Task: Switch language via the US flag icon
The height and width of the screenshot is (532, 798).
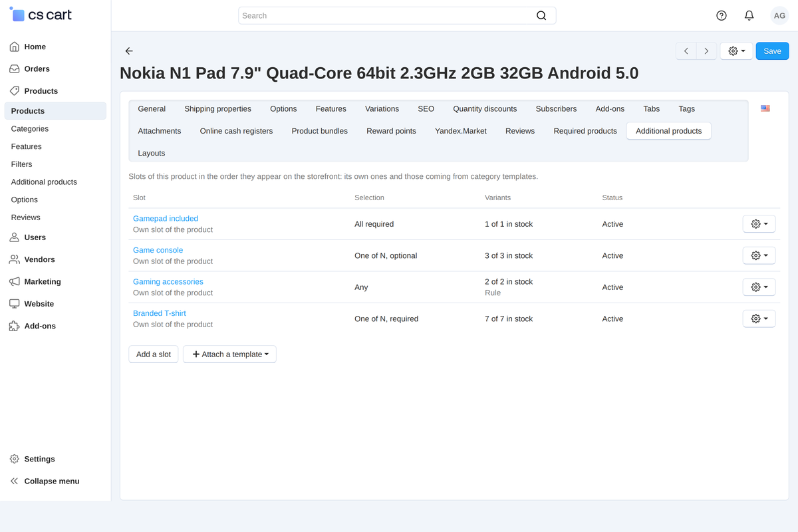Action: click(x=765, y=108)
